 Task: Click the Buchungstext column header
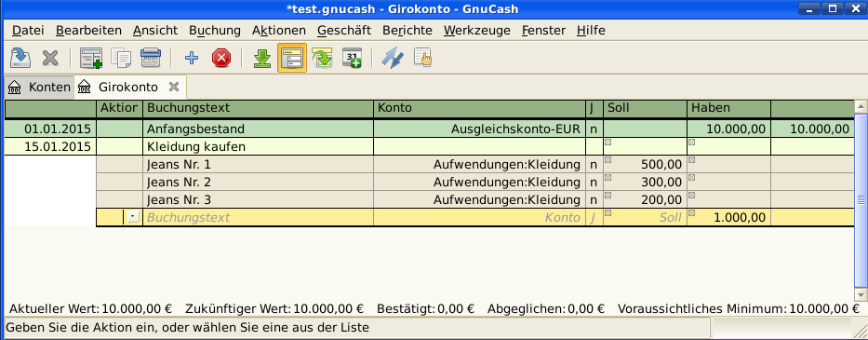pyautogui.click(x=258, y=109)
